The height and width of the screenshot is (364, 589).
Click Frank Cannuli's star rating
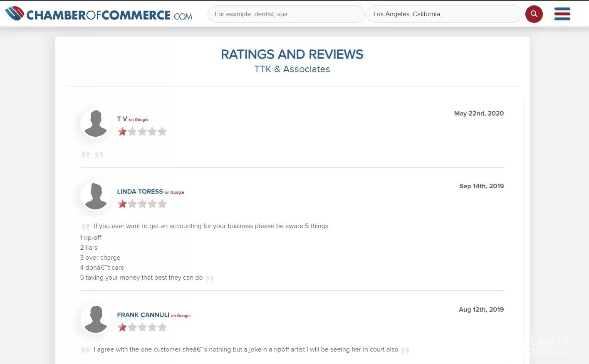pyautogui.click(x=142, y=327)
